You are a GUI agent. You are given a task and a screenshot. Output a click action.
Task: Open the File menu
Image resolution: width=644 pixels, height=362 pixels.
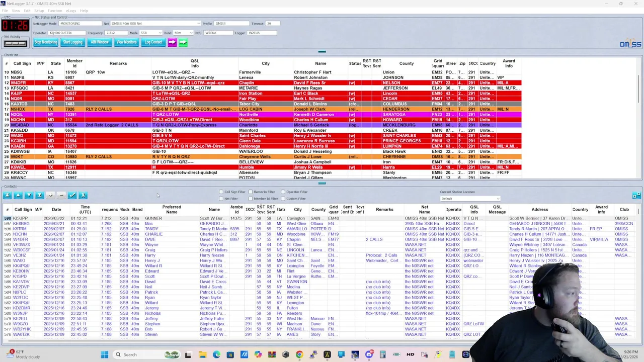click(5, 11)
